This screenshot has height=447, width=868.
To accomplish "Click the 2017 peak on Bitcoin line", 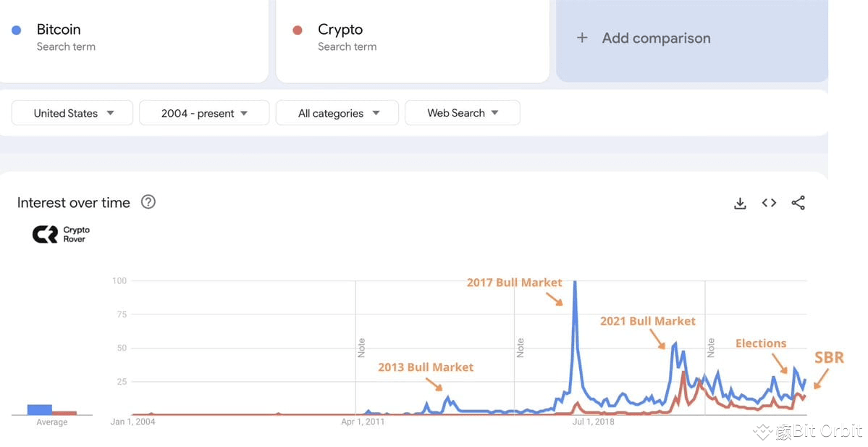I will click(x=575, y=283).
